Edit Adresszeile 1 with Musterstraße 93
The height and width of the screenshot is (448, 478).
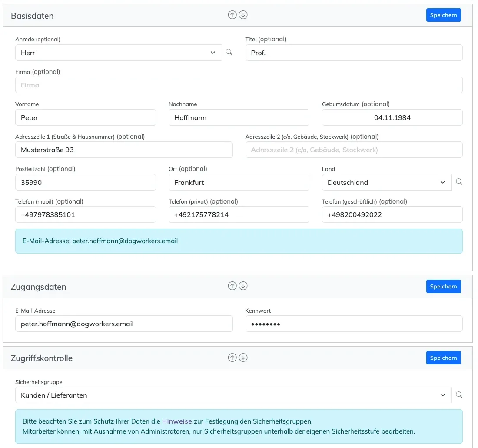coord(124,150)
